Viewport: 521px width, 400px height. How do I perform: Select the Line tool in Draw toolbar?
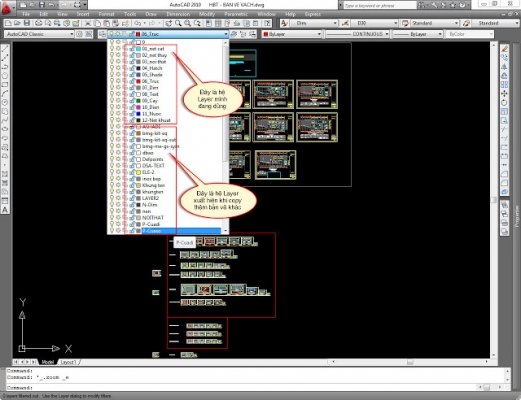coord(5,49)
